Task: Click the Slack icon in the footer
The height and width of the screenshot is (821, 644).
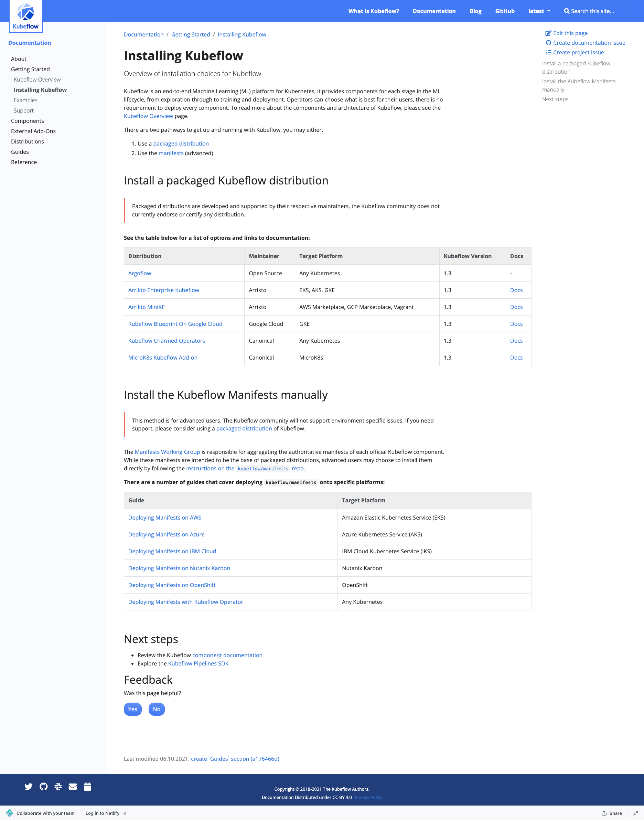Action: pyautogui.click(x=58, y=786)
